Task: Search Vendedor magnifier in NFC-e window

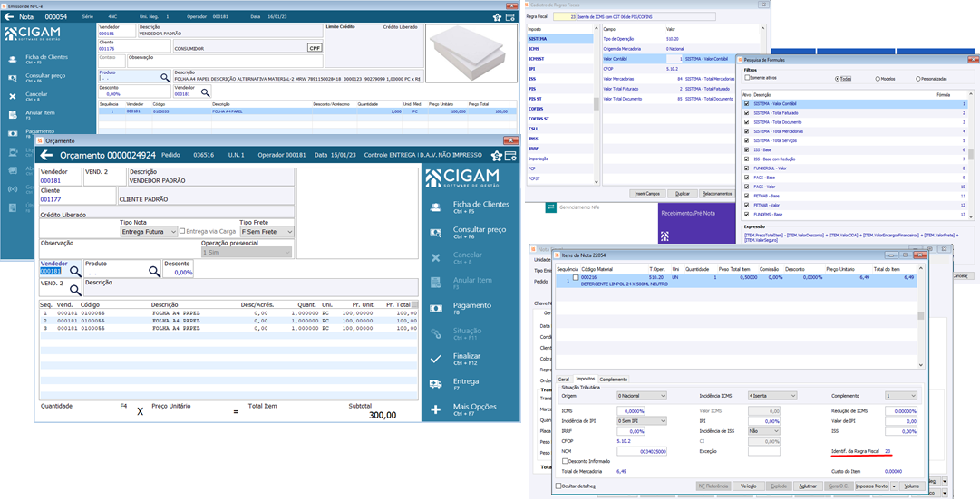Action: tap(205, 93)
